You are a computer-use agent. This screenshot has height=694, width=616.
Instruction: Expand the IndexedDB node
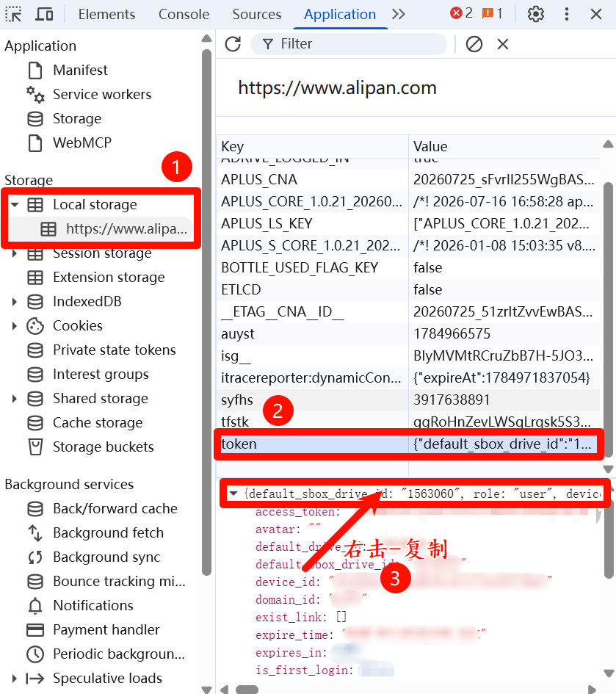[x=15, y=301]
